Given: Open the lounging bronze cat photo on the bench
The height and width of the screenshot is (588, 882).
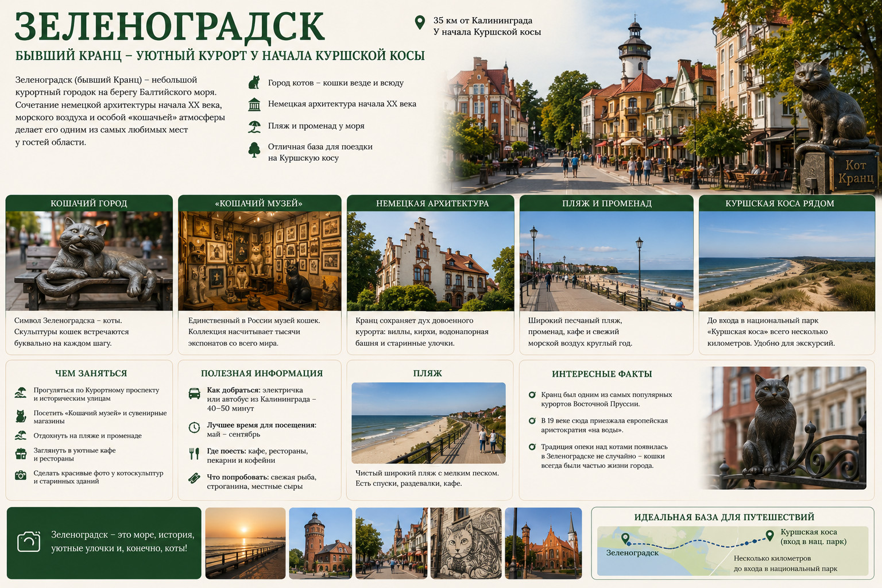Looking at the screenshot, I should point(89,261).
